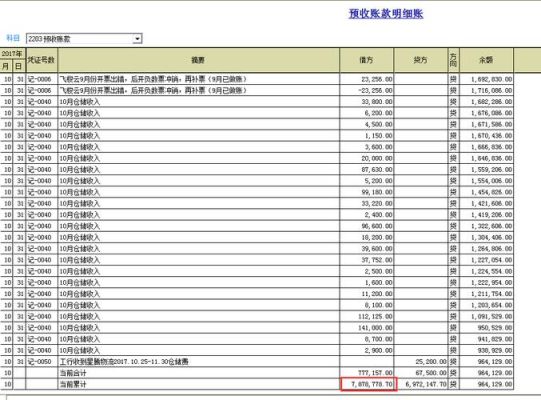Select the 950,529.00 balance cell

[486, 328]
